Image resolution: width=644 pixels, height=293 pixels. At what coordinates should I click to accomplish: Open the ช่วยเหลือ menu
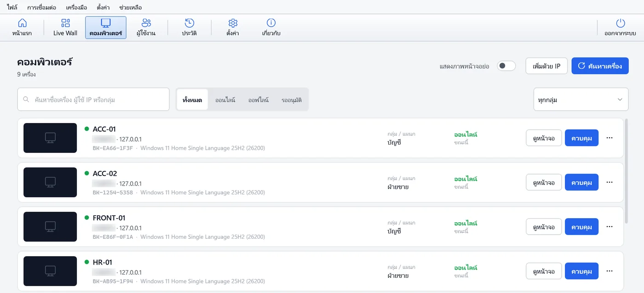[130, 7]
